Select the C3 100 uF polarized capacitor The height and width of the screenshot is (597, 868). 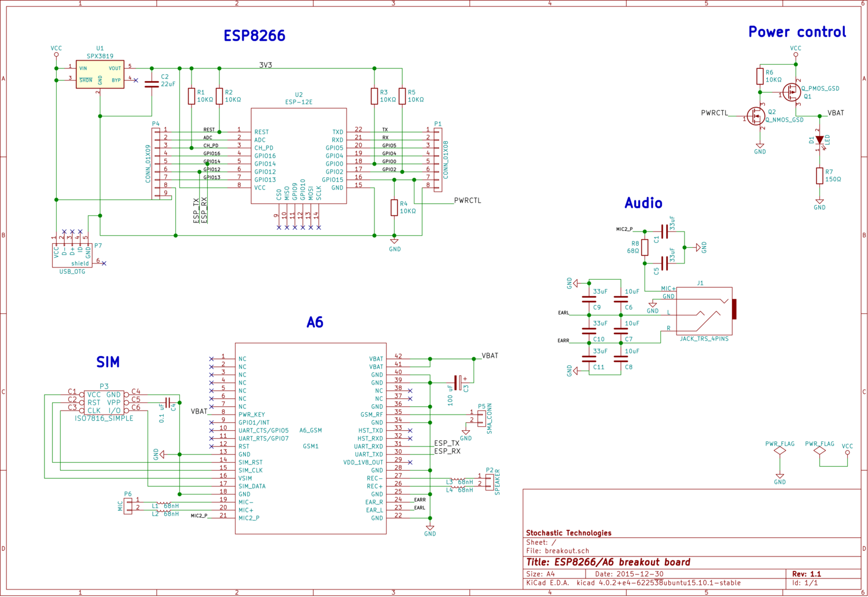458,383
